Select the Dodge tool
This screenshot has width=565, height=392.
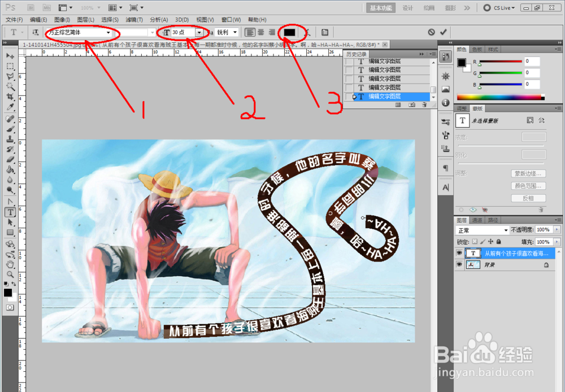10,190
